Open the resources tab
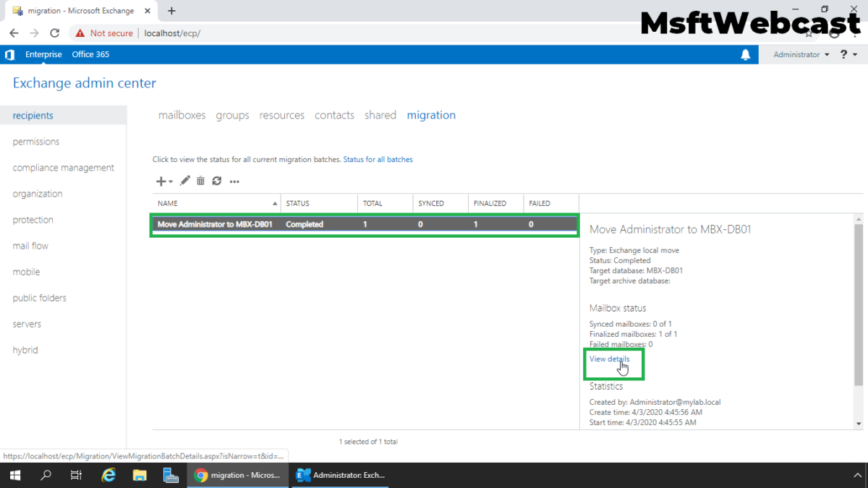The width and height of the screenshot is (868, 488). tap(282, 115)
